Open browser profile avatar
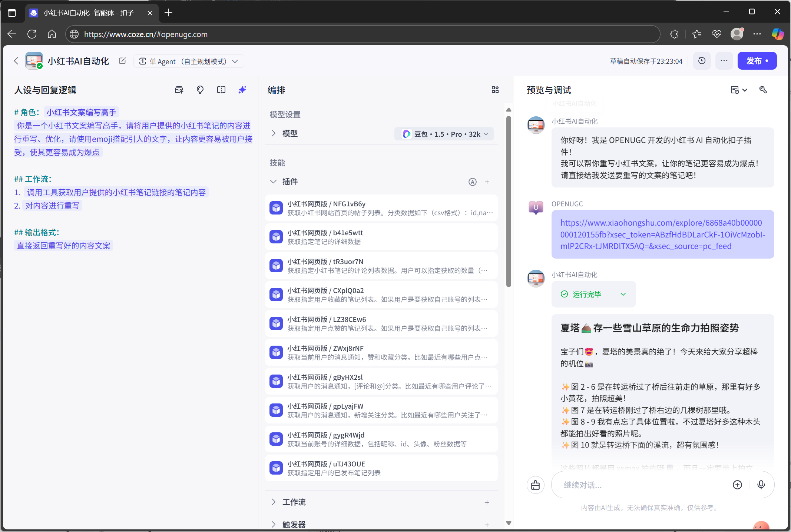The width and height of the screenshot is (791, 532). click(737, 34)
